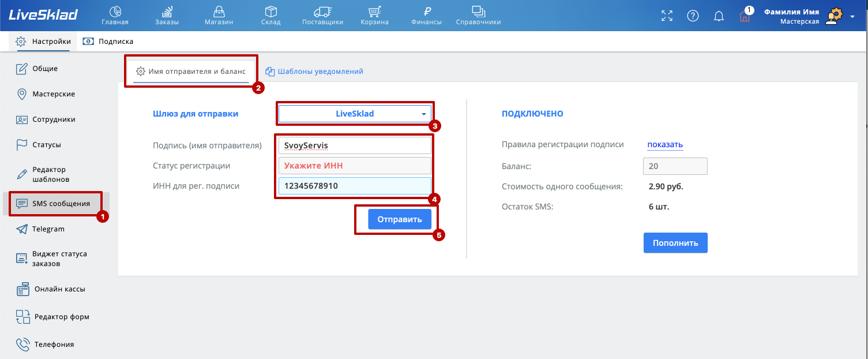Click the показать rules link
The image size is (868, 359).
point(665,145)
